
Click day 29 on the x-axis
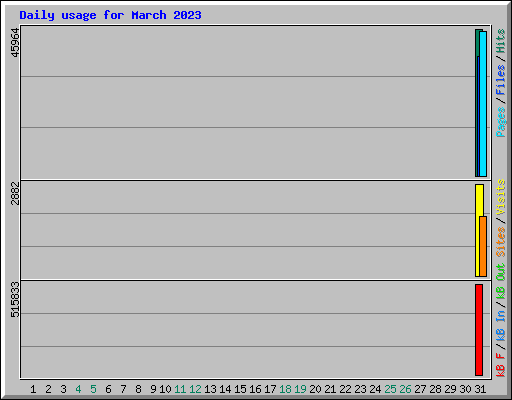450,389
